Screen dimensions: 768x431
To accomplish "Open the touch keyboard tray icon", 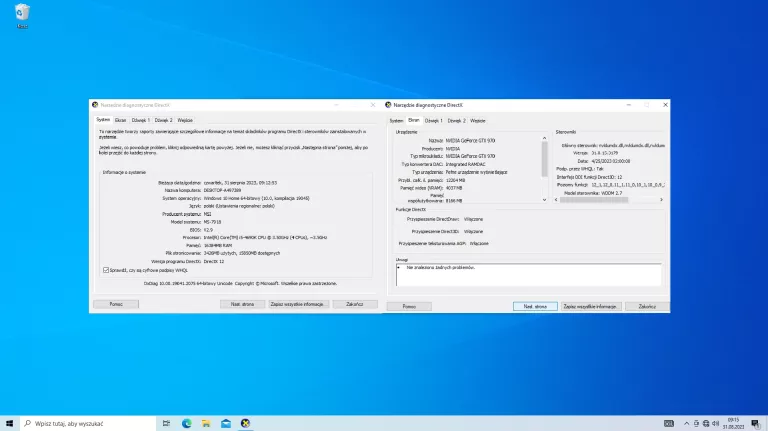I will coord(669,423).
